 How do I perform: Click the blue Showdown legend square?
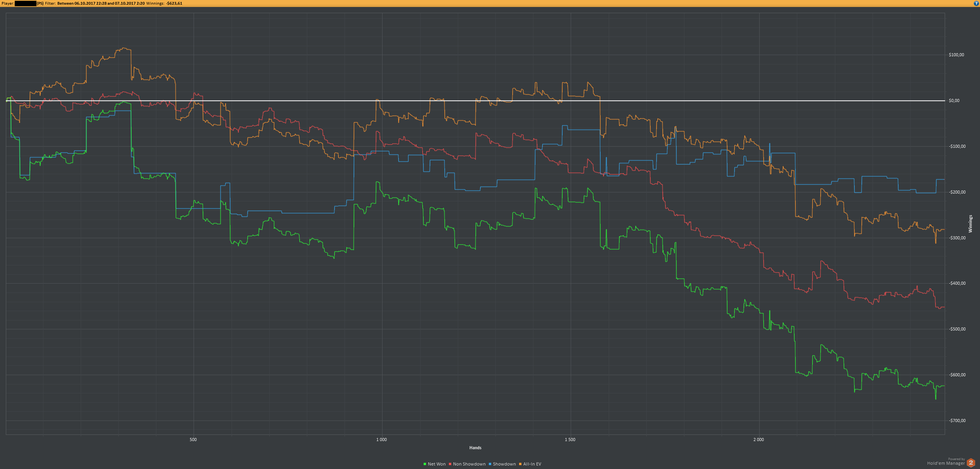click(x=490, y=464)
